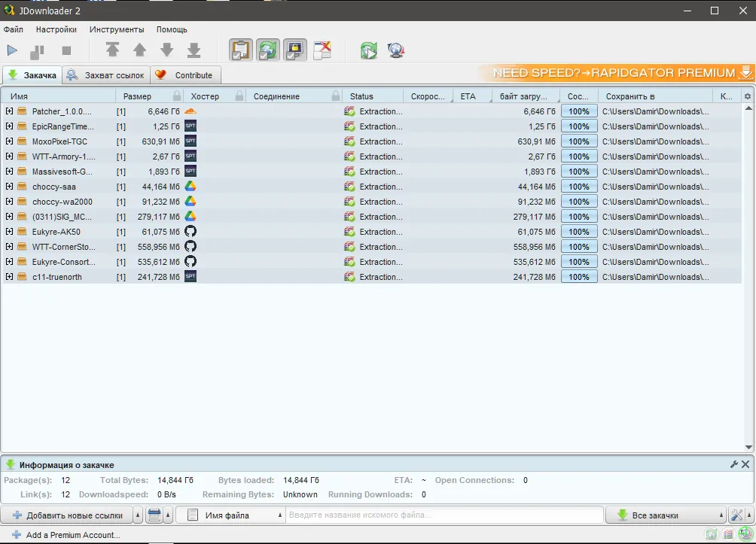Open the column settings gear in table header

[x=747, y=96]
